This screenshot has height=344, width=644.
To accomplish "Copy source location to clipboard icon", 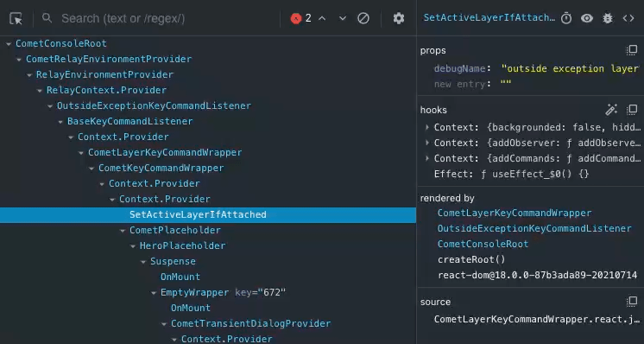I will (631, 302).
